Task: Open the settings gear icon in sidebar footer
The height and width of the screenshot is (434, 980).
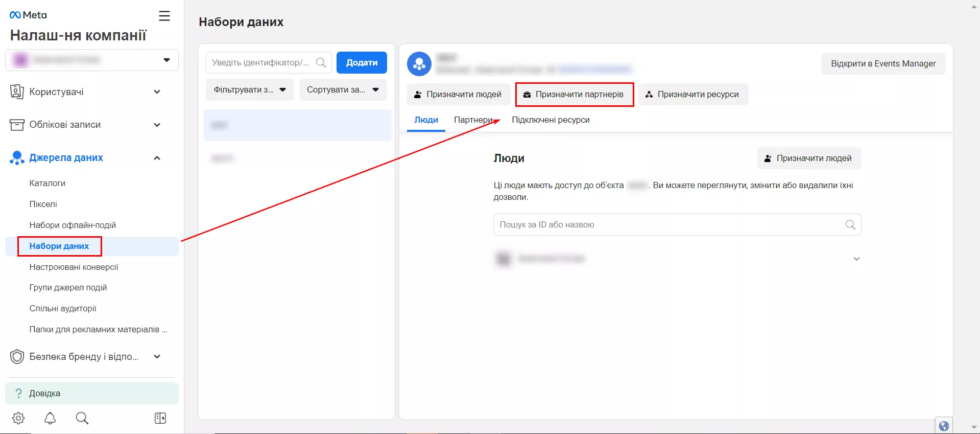Action: point(18,418)
